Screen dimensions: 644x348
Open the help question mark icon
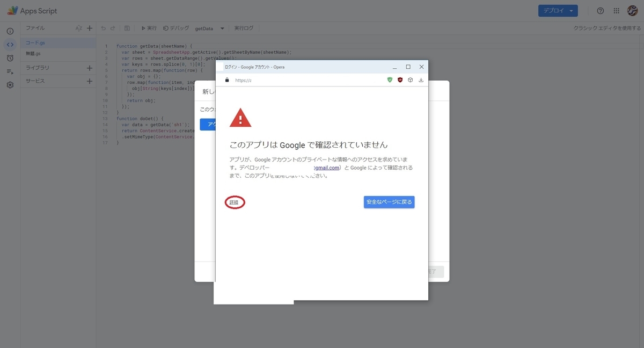pos(601,11)
